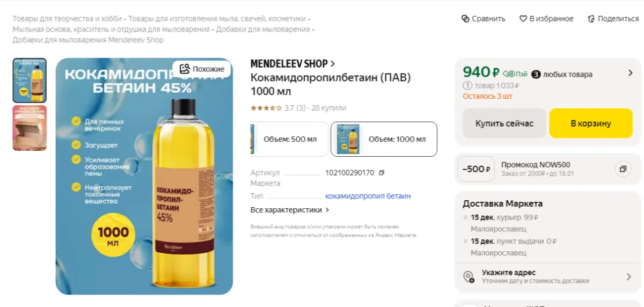
Task: Expand price details chevron beside 940 ₽
Action: coord(630,73)
